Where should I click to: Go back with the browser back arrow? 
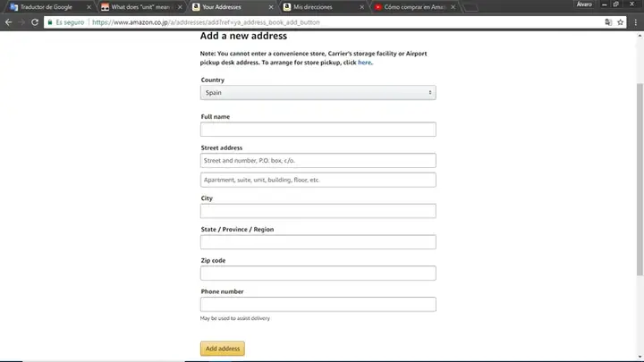pyautogui.click(x=8, y=22)
